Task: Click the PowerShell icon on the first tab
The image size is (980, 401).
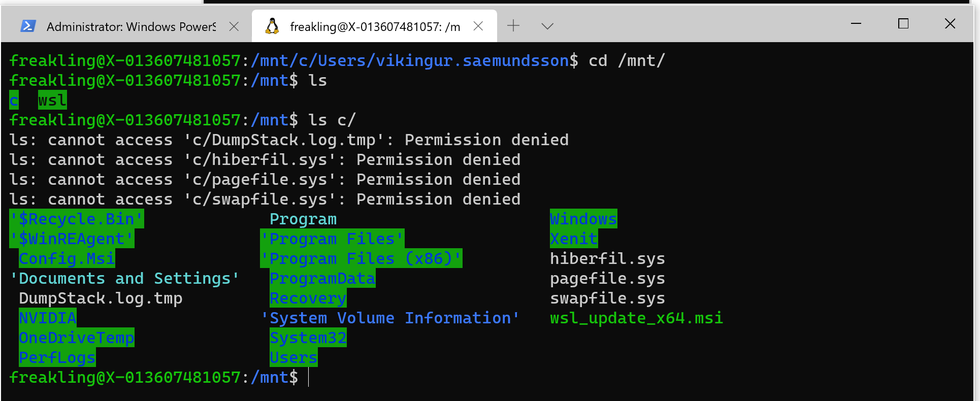Action: coord(28,26)
